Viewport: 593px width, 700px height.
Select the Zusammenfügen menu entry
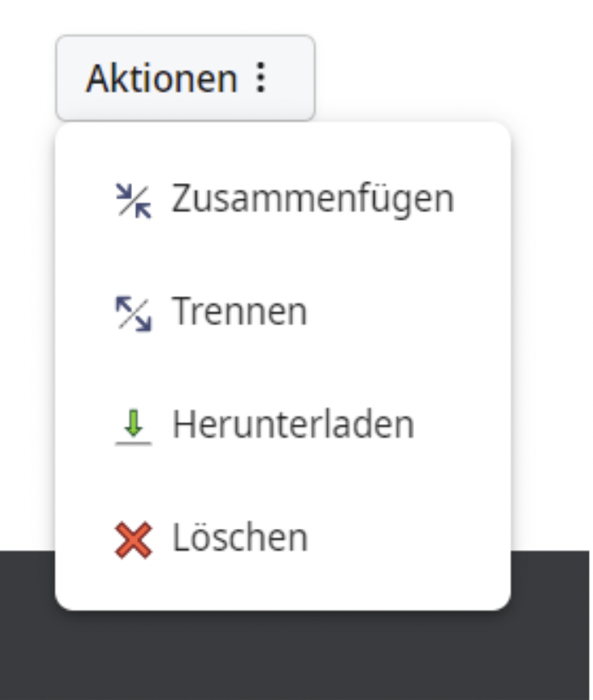click(283, 199)
